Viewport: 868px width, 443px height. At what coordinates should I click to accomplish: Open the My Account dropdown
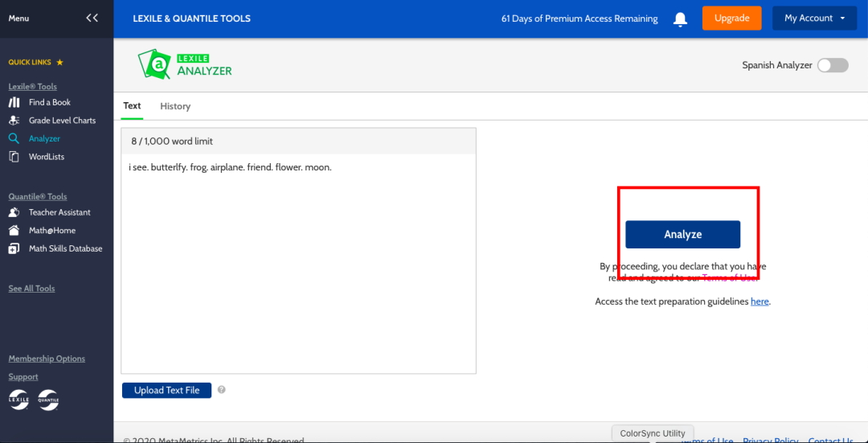814,18
